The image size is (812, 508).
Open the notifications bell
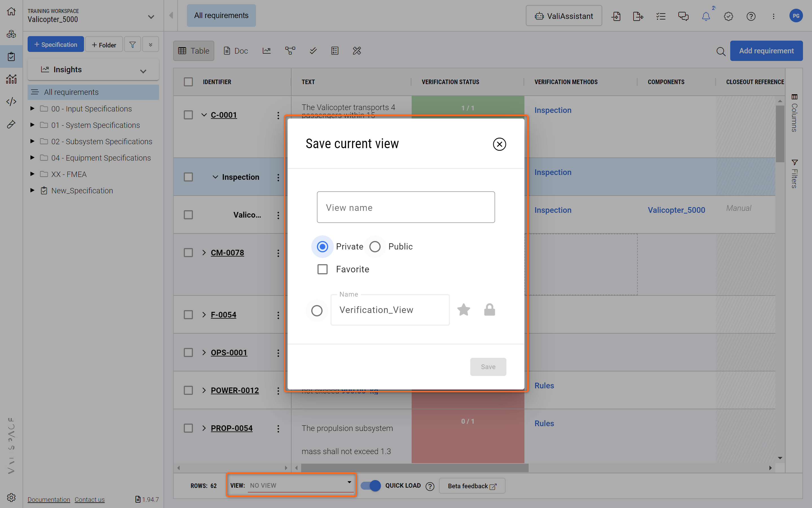(706, 16)
